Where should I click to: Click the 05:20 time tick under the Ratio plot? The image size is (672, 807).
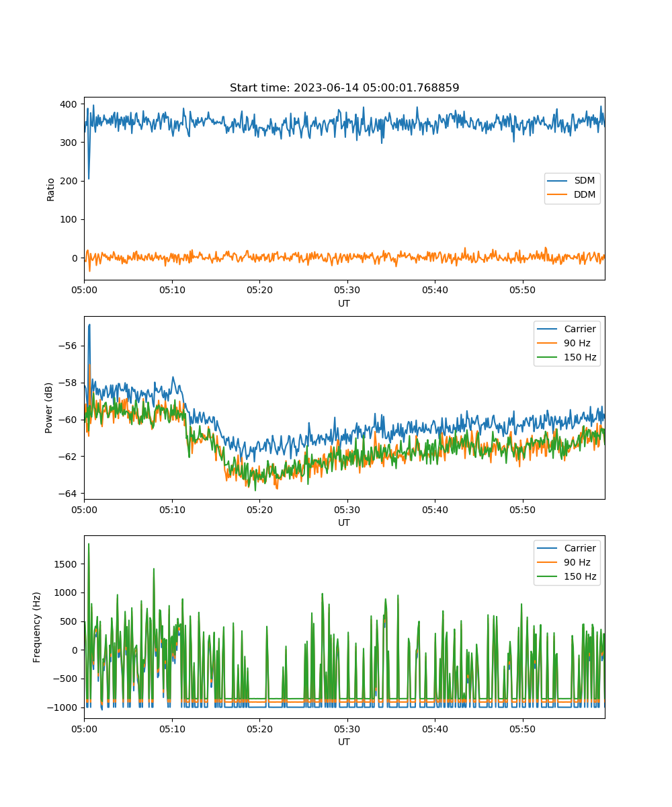(x=259, y=291)
